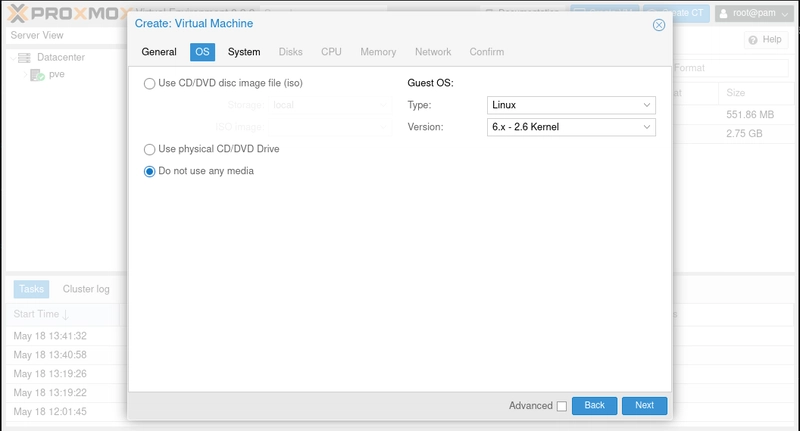
Task: Open the Cluster log tab
Action: [86, 289]
